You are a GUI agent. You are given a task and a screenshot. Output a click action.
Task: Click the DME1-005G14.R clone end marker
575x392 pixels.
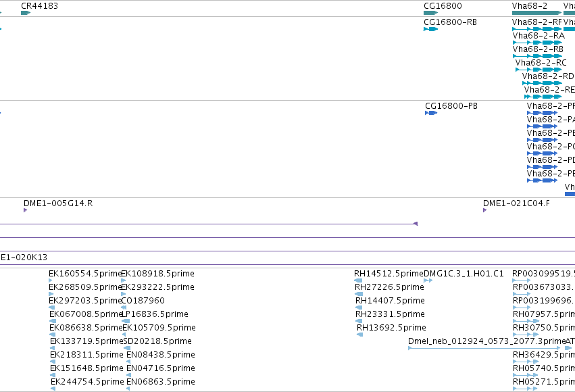(25, 210)
